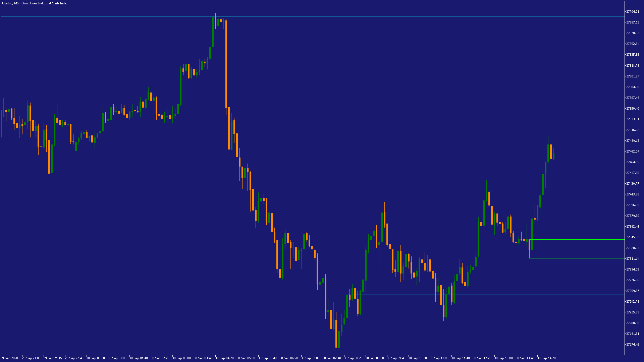Select the green line near 27311.14

click(x=577, y=258)
